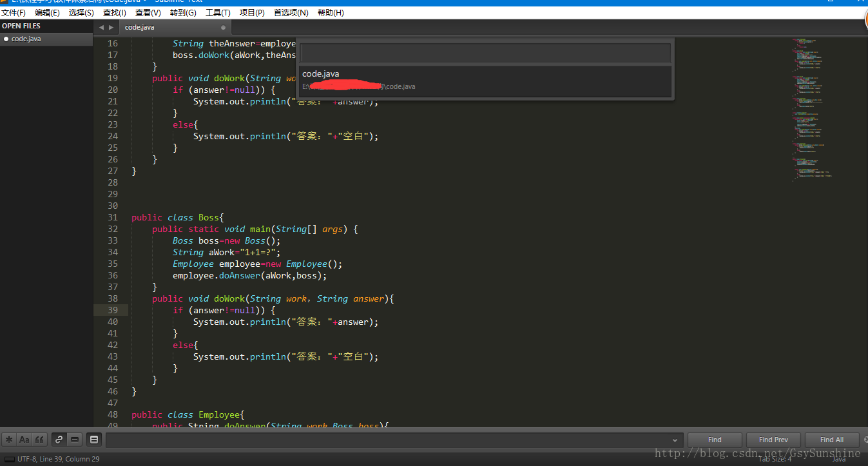Image resolution: width=868 pixels, height=466 pixels.
Task: Click println statement on line 40
Action: pos(286,322)
